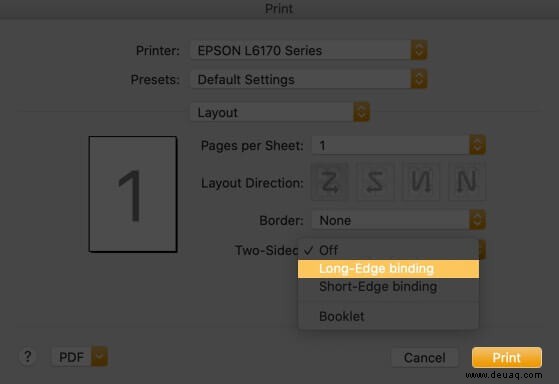559x384 pixels.
Task: Open the help question mark button
Action: [27, 356]
